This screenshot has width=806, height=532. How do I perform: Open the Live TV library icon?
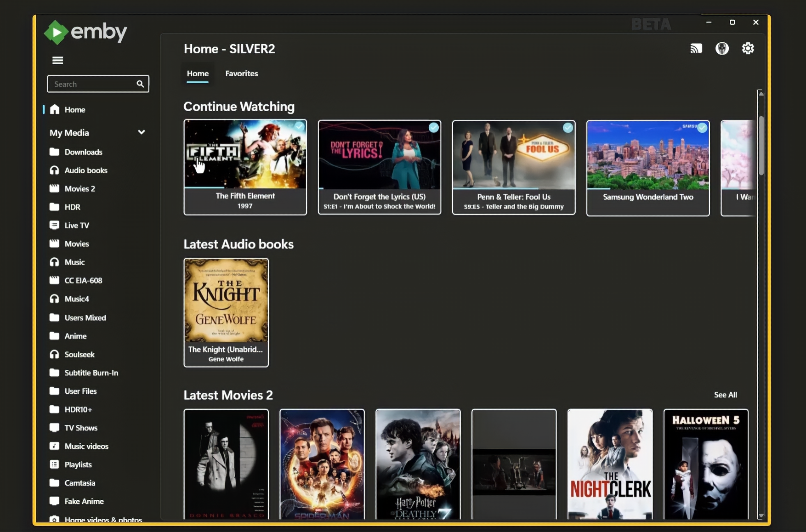click(54, 225)
